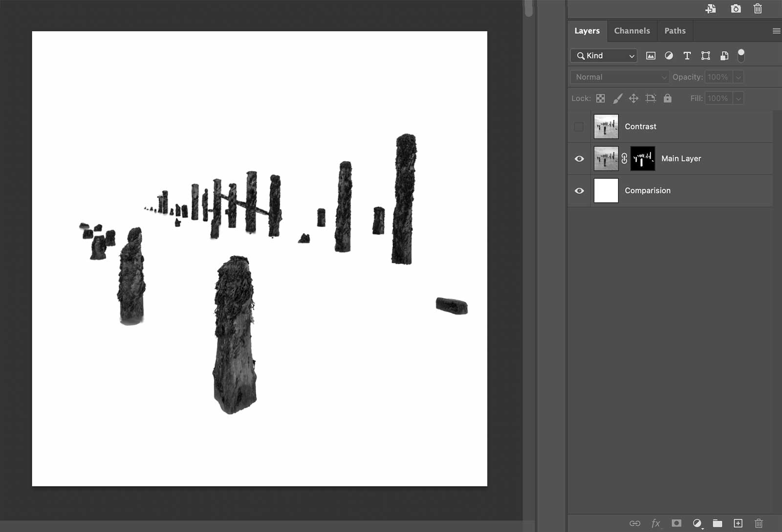Click the pixel layer filter icon
The width and height of the screenshot is (782, 532).
[651, 56]
